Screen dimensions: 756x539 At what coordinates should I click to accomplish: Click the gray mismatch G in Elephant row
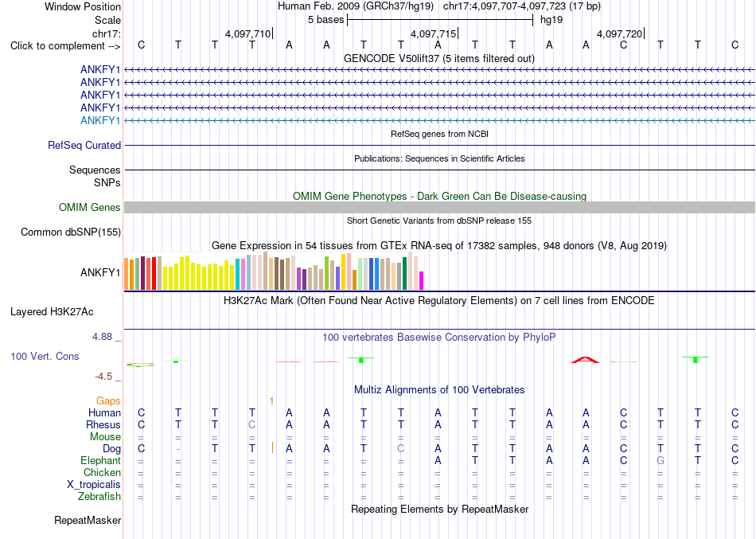661,460
